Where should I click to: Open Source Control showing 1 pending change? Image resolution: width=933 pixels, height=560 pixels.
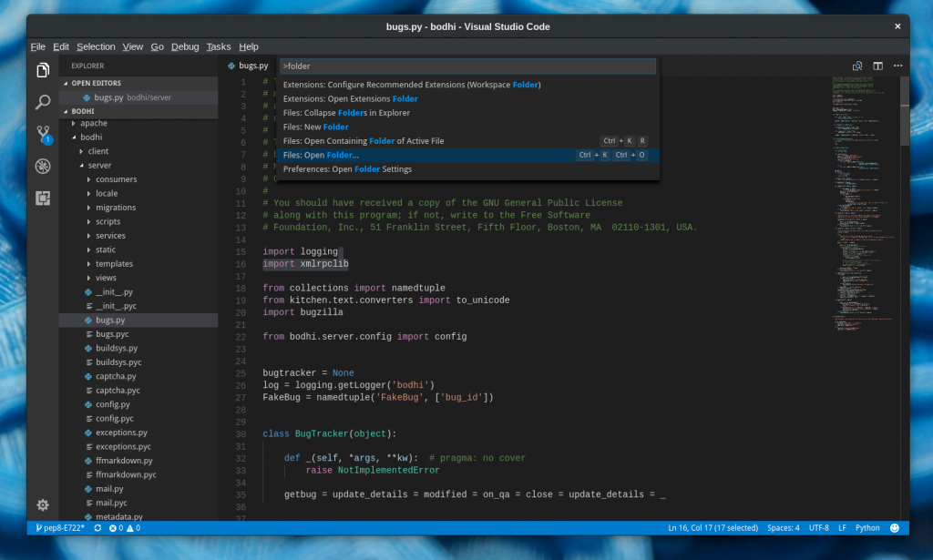pos(42,134)
